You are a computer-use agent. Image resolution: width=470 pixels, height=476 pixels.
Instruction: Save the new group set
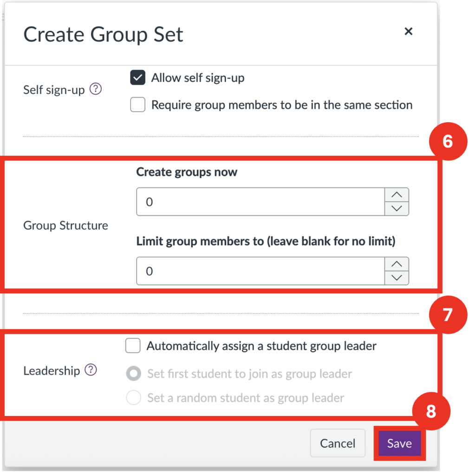(x=399, y=443)
